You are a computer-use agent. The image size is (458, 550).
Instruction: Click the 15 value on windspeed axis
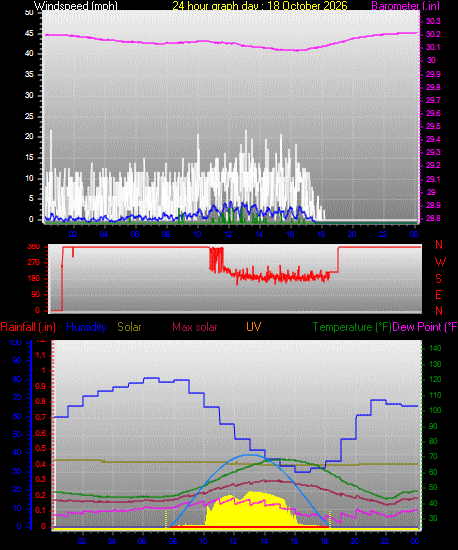click(x=29, y=157)
